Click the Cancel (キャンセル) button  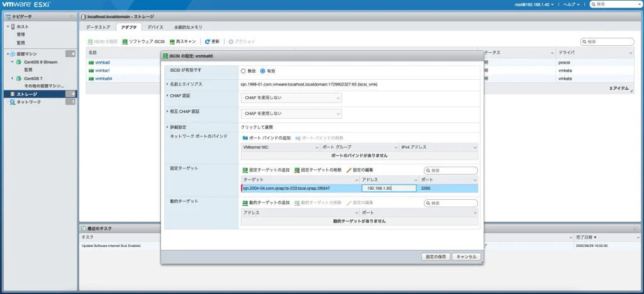point(466,257)
